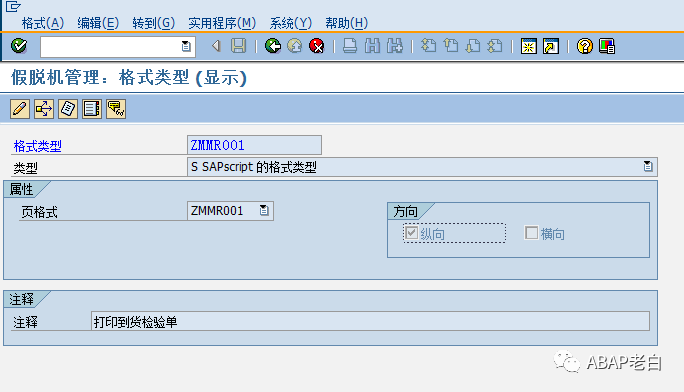Open the 编辑(E) menu
684x392 pixels.
tap(98, 23)
